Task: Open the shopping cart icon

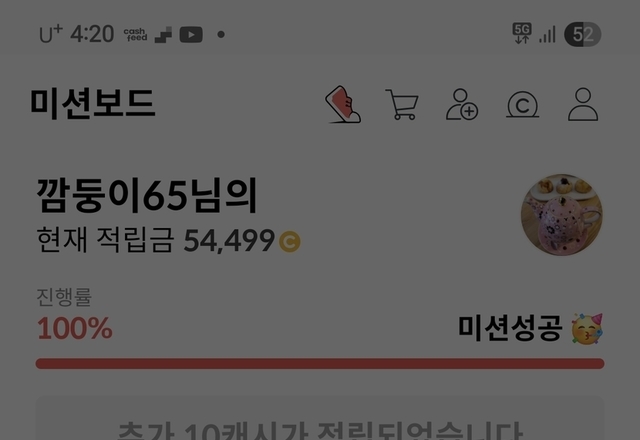Action: [402, 104]
